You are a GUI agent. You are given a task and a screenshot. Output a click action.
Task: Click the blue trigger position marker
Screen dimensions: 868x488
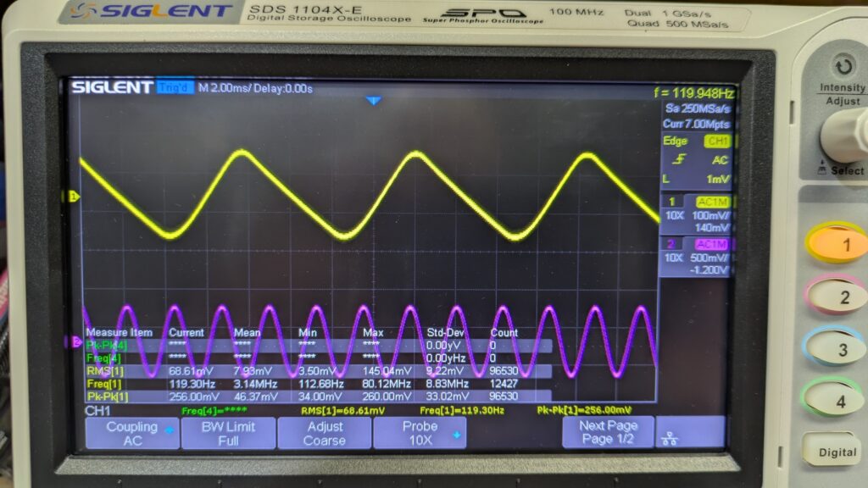[373, 101]
